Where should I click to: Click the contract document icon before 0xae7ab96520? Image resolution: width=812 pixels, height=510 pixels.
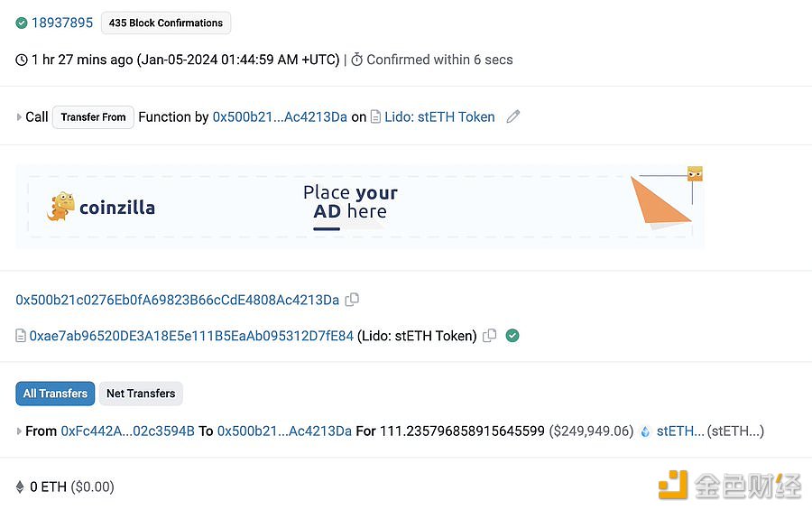pyautogui.click(x=21, y=336)
